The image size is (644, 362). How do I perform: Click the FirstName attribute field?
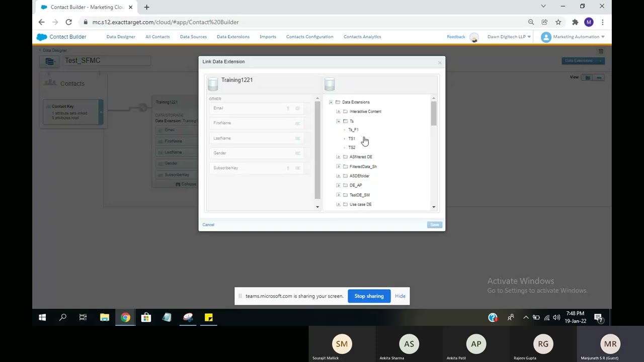click(x=256, y=123)
